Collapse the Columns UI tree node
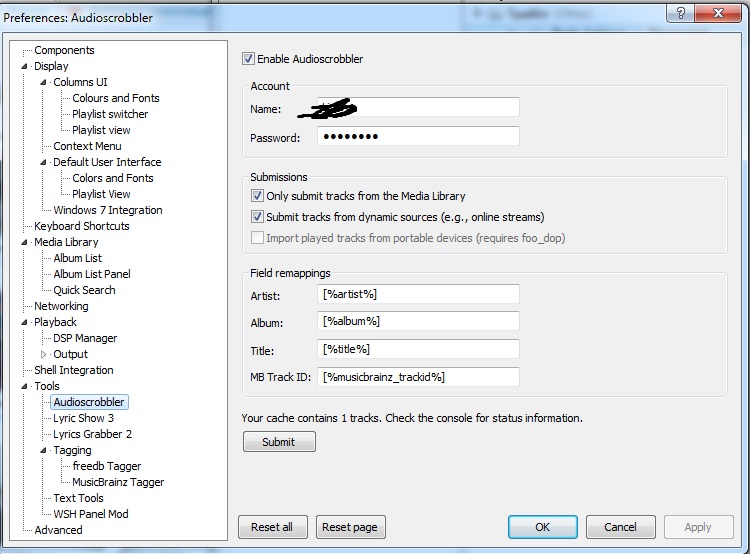 click(x=44, y=82)
